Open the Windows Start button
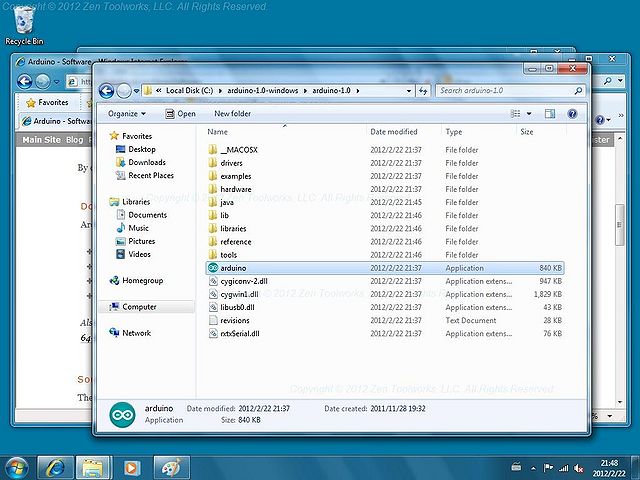The width and height of the screenshot is (640, 480). tap(16, 468)
